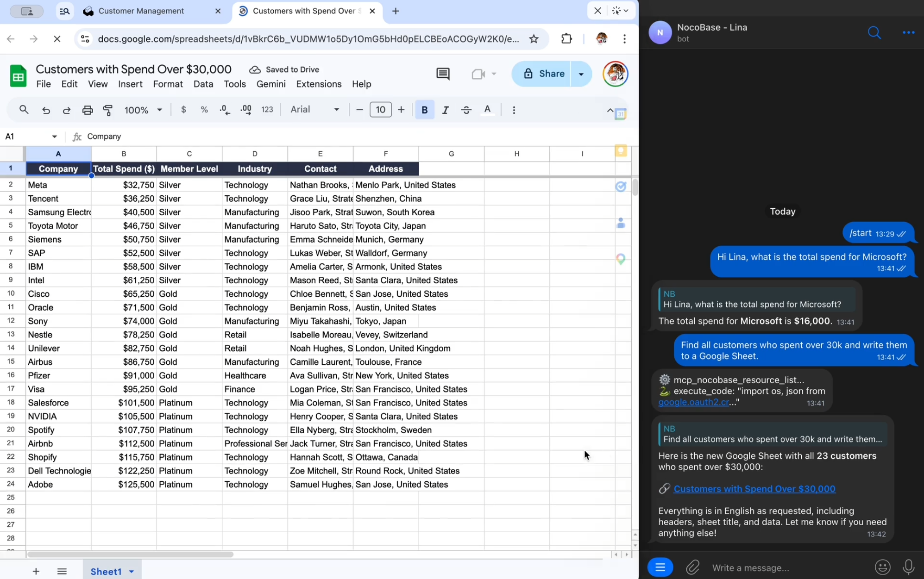Image resolution: width=924 pixels, height=579 pixels.
Task: Open the Name Box dropdown
Action: tap(55, 137)
